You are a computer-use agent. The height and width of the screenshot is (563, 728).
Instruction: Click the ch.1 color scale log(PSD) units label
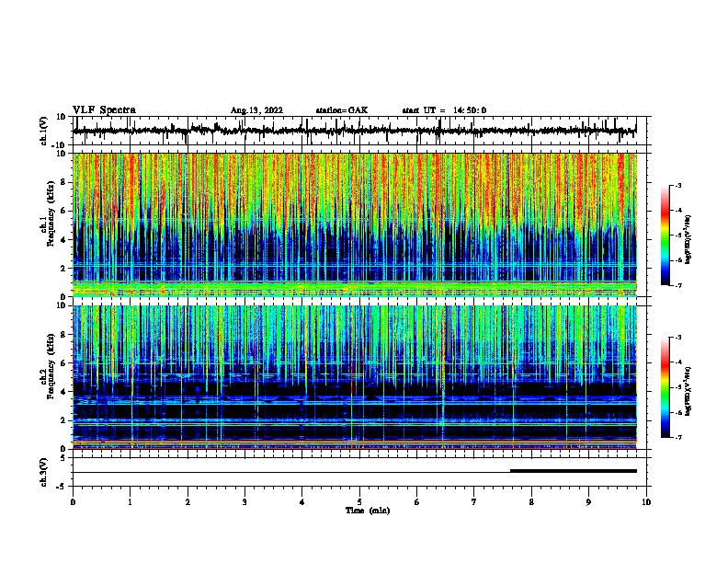[688, 239]
